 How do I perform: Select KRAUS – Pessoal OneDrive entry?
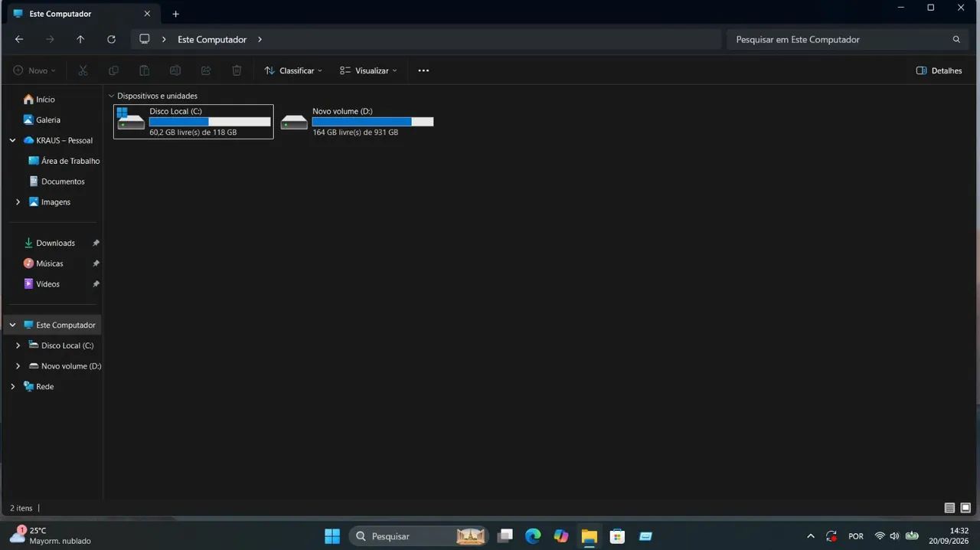(x=64, y=141)
